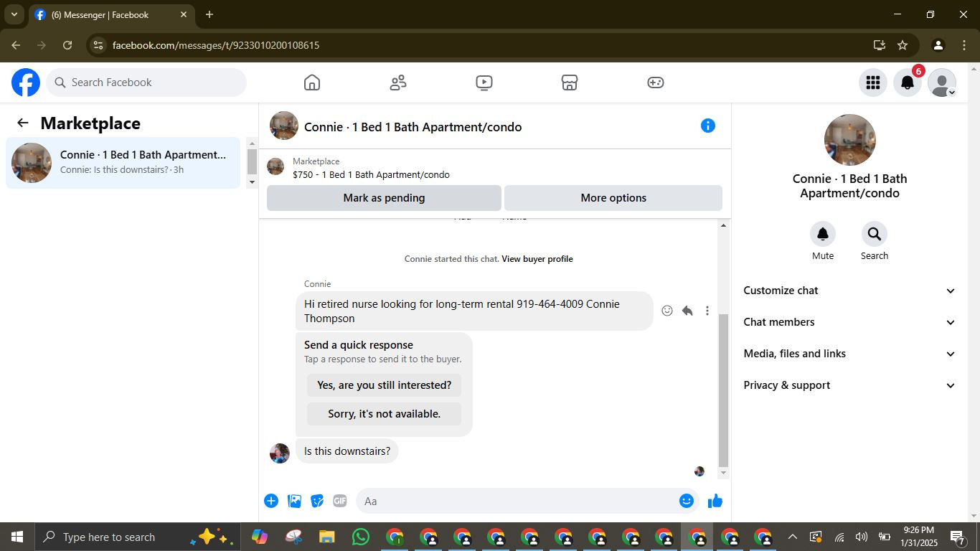This screenshot has height=551, width=980.
Task: Go back one page in Chrome
Action: [x=16, y=45]
